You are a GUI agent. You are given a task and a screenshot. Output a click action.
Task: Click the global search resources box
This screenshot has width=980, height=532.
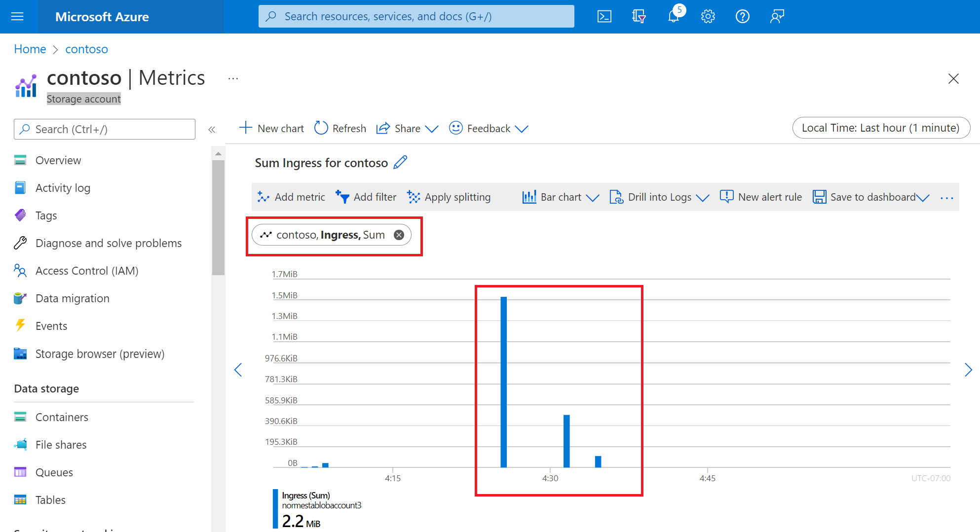pos(416,16)
